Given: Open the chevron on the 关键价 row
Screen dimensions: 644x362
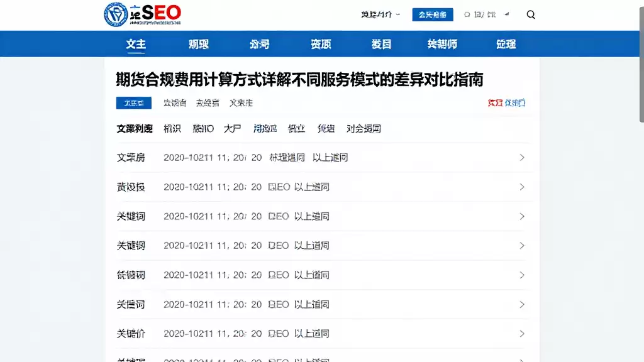Looking at the screenshot, I should [x=522, y=334].
